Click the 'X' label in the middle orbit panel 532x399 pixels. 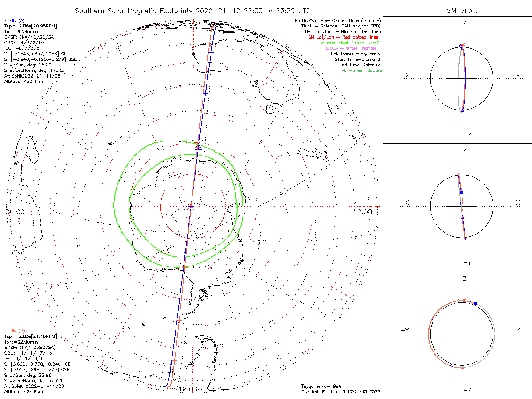518,203
